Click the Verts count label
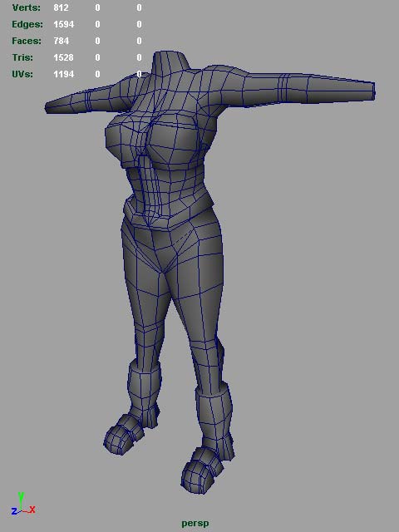The width and height of the screenshot is (399, 532). [x=26, y=7]
